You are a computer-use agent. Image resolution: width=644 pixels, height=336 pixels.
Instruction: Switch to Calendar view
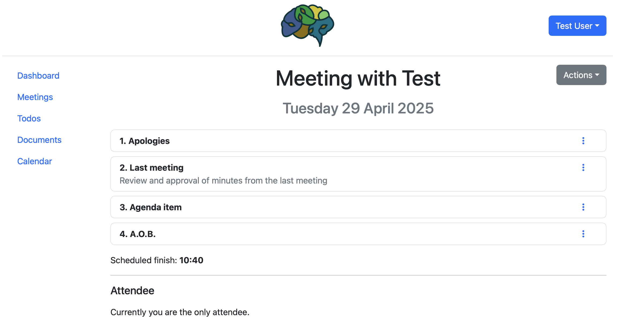tap(35, 161)
